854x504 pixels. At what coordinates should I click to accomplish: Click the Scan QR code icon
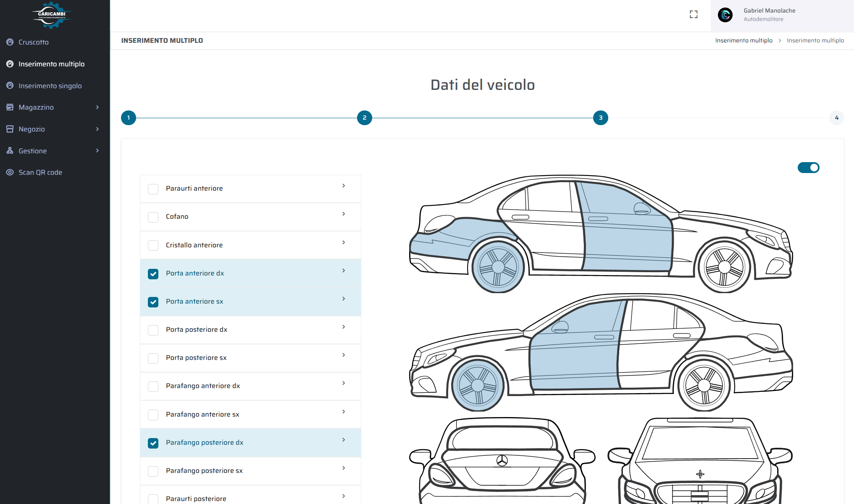[x=10, y=172]
